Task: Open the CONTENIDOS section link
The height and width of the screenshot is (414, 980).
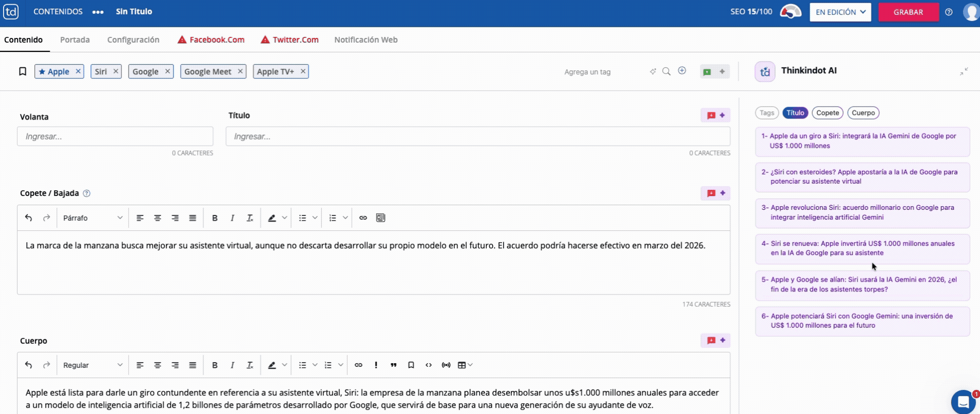Action: tap(58, 11)
